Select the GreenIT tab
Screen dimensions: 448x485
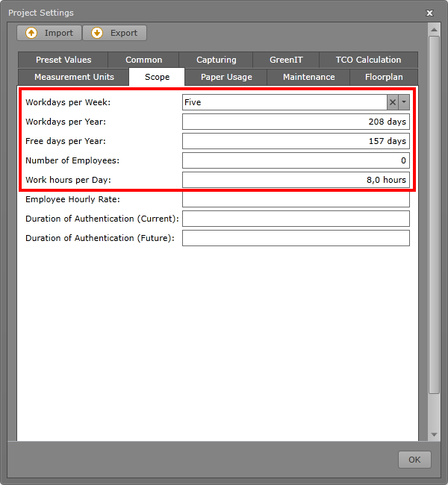click(286, 60)
